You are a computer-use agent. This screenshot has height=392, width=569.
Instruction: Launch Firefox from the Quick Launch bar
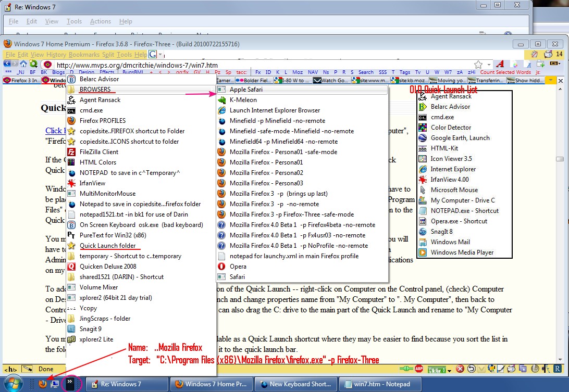click(43, 384)
